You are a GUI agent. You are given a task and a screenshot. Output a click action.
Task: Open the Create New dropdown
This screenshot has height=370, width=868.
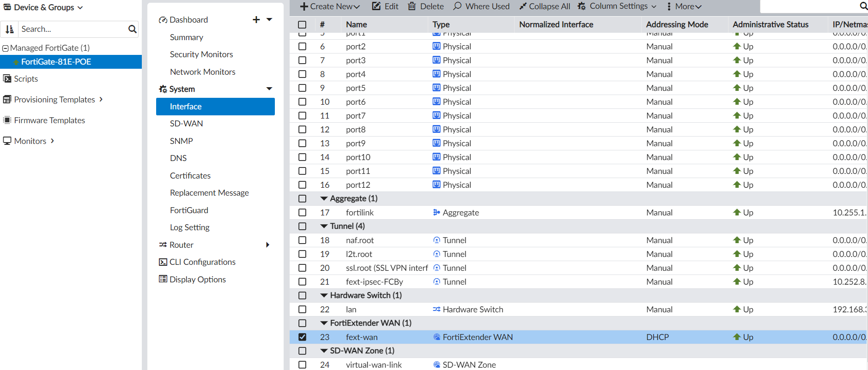330,6
